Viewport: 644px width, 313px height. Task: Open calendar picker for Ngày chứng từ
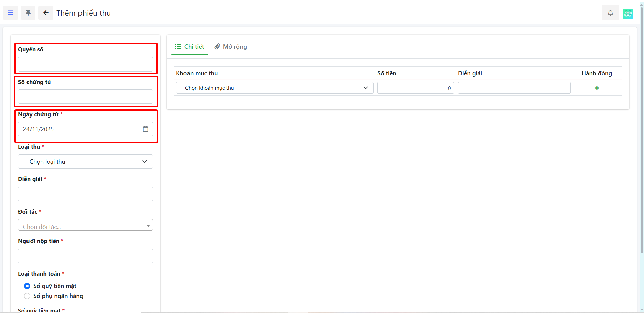tap(145, 129)
